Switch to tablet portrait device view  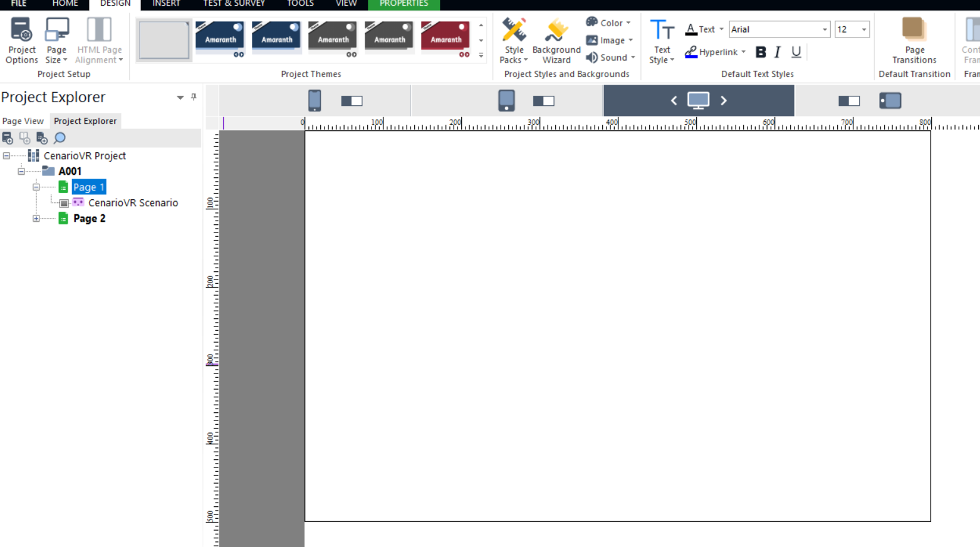pyautogui.click(x=506, y=100)
